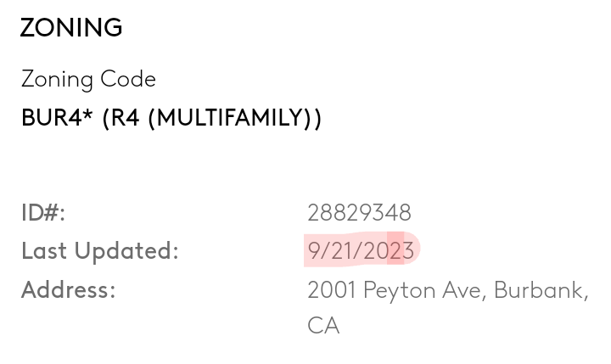Image resolution: width=611 pixels, height=364 pixels.
Task: Click the "ID#:" label
Action: tap(43, 212)
